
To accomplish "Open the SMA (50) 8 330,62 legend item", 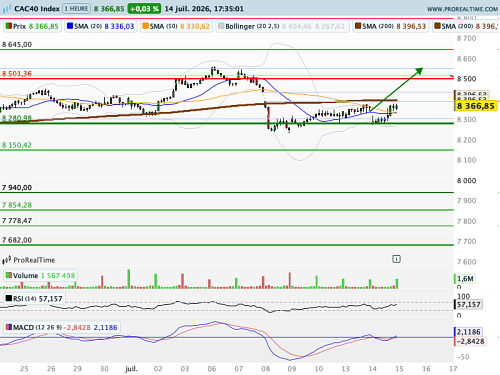I will pos(176,26).
